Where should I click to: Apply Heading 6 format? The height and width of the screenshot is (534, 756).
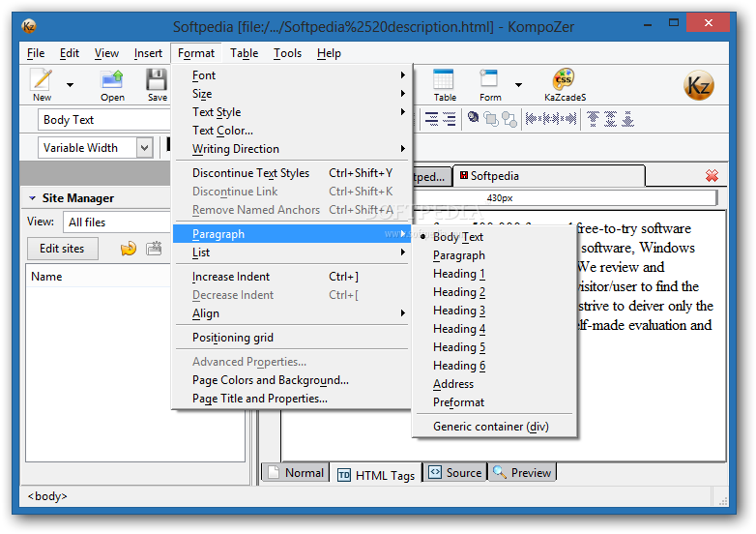(x=494, y=365)
